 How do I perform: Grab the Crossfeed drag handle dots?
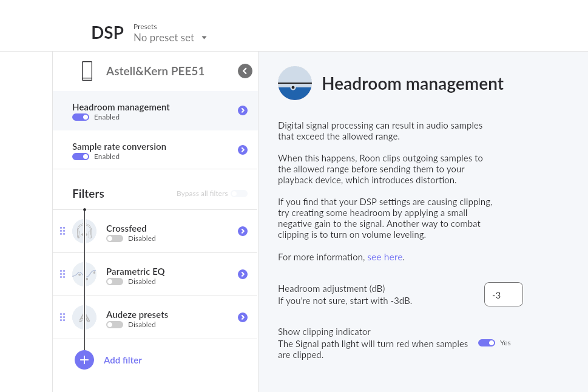pyautogui.click(x=63, y=231)
